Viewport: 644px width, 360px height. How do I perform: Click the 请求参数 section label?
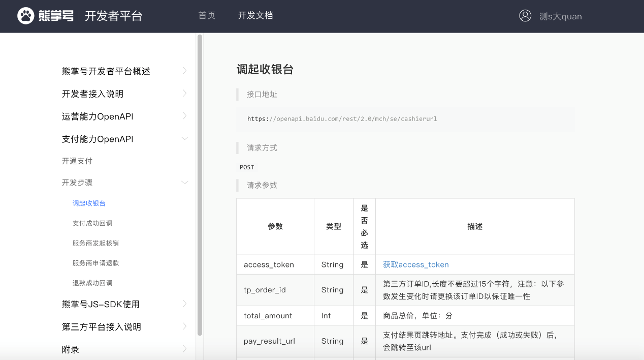tap(262, 185)
